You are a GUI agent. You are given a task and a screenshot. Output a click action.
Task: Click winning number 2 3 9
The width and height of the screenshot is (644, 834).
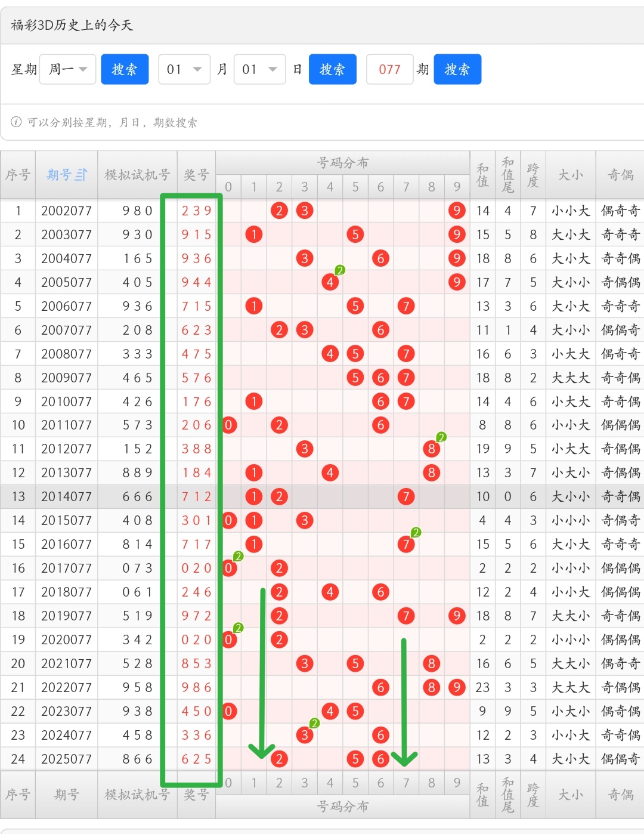point(196,211)
